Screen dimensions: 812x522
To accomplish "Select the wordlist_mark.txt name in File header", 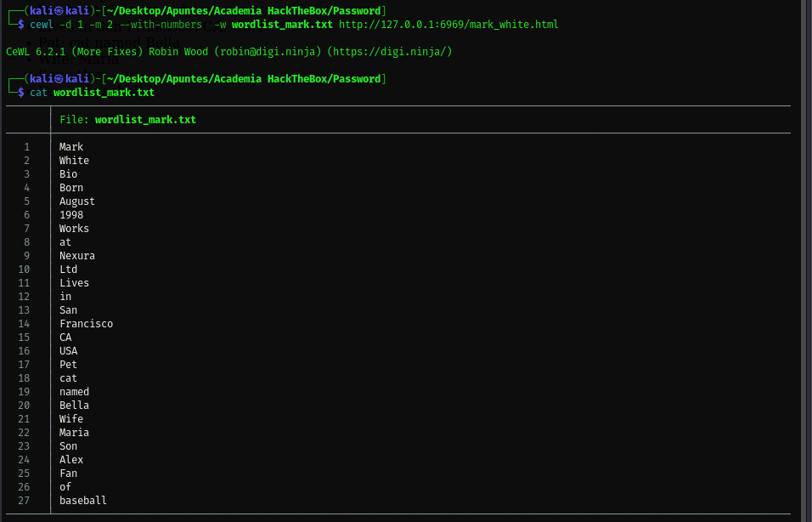I will click(145, 120).
